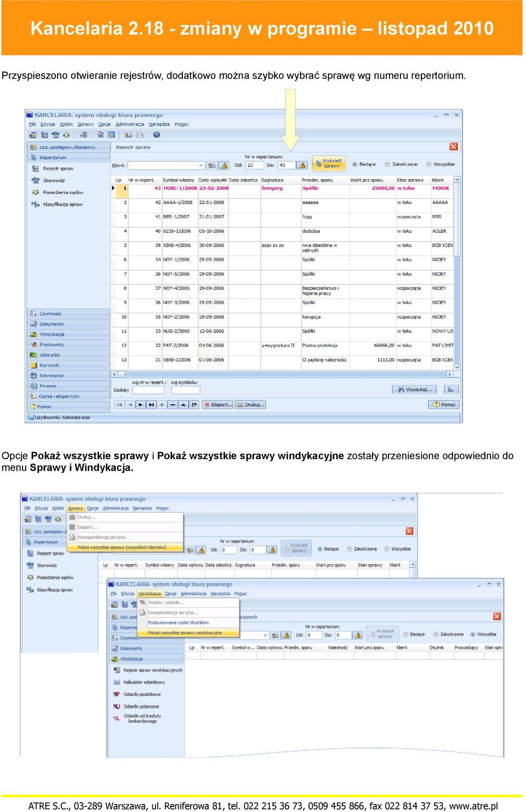The image size is (526, 812).
Task: Click the wg symbolu search field
Action: pos(185,390)
